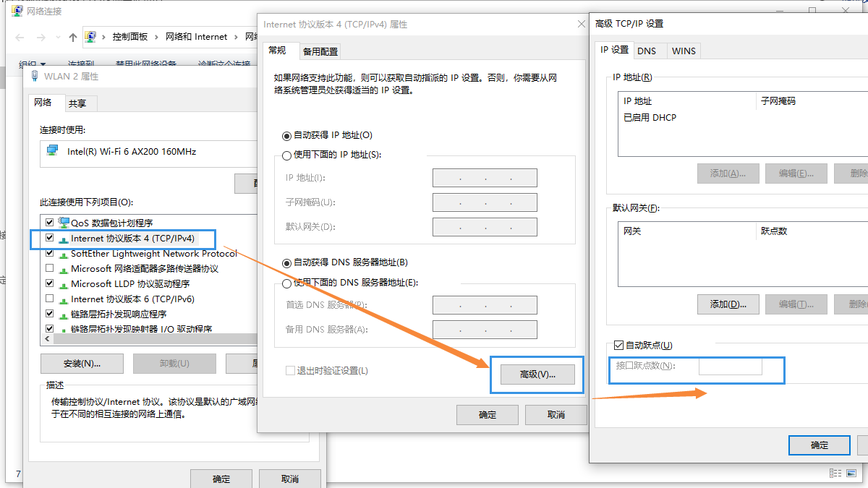Click the IP 地址(I) input field

pos(485,178)
